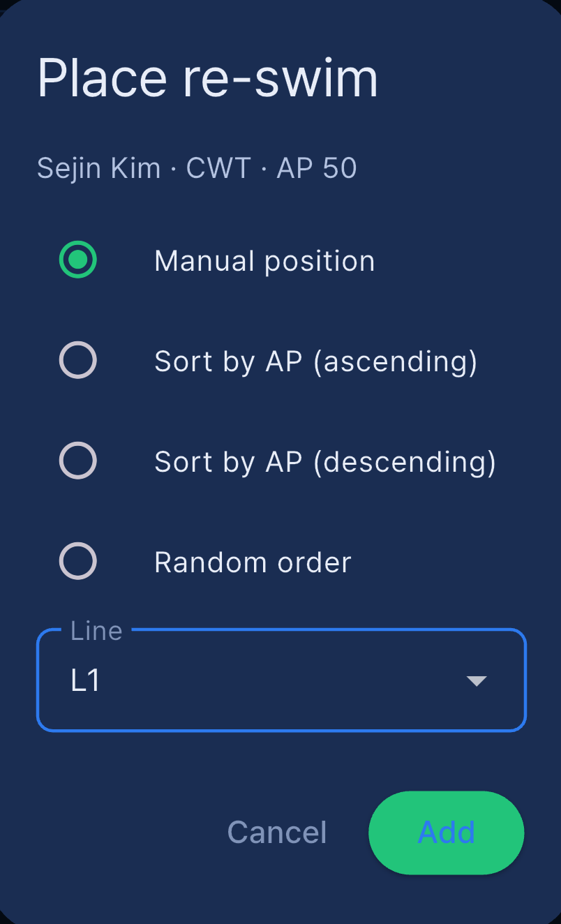Click the CWT discipline text in subtitle

click(218, 168)
